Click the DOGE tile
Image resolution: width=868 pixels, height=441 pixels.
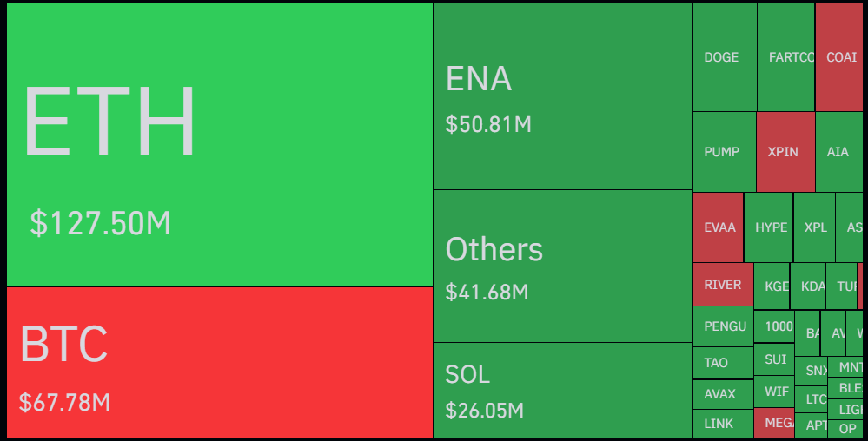tap(724, 57)
